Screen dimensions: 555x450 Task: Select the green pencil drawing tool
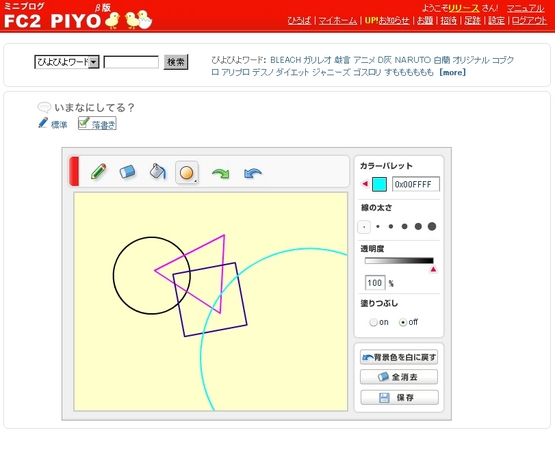pos(99,171)
